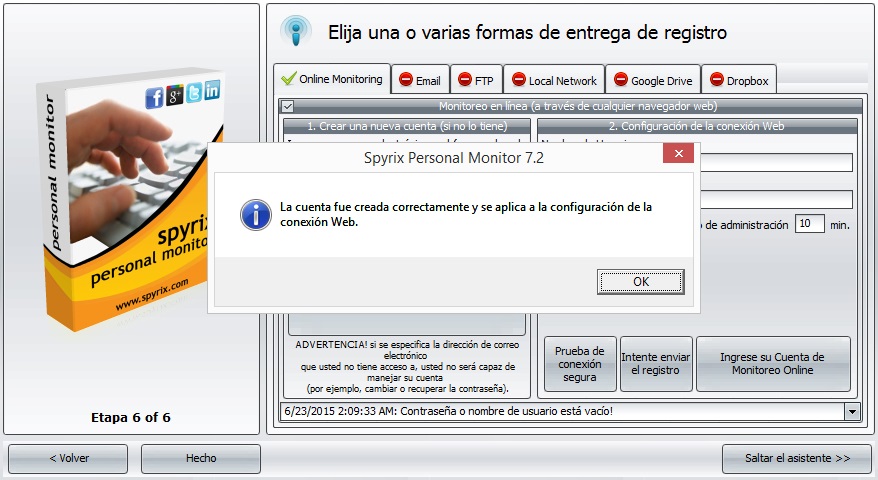
Task: Click Intente enviar el registro button
Action: [x=656, y=364]
